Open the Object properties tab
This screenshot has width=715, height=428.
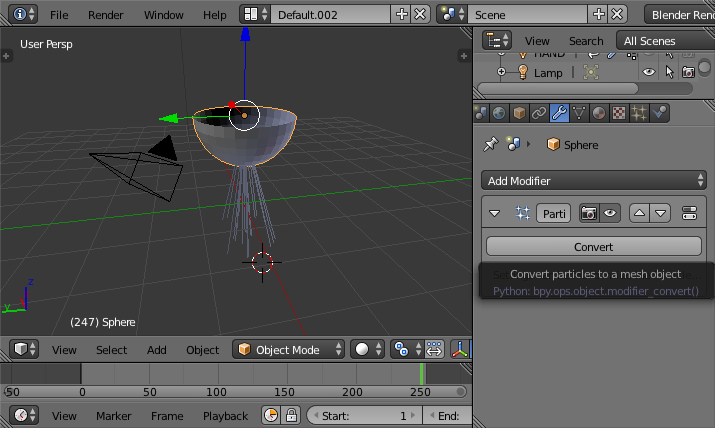[x=519, y=113]
